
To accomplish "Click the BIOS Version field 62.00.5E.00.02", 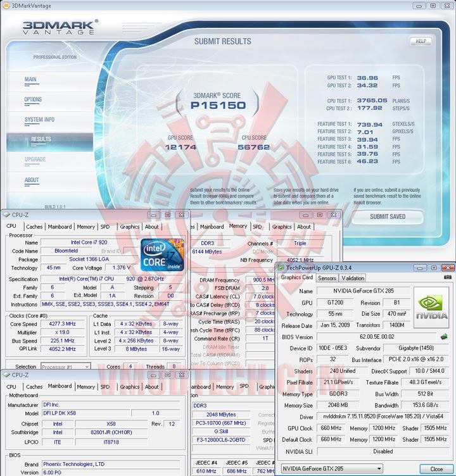I will pos(377,337).
